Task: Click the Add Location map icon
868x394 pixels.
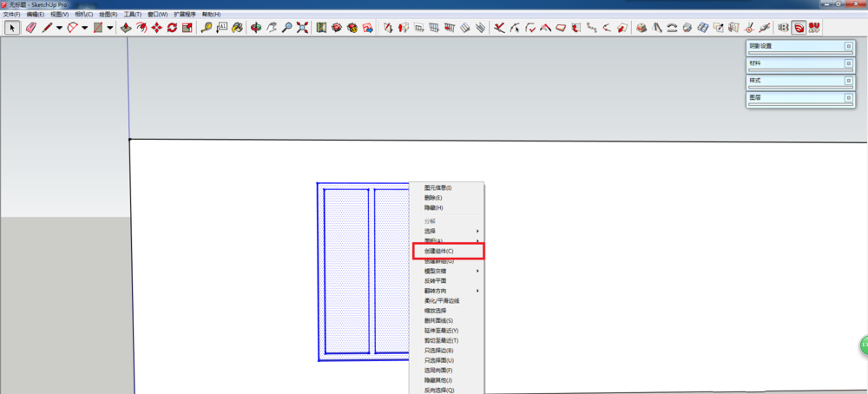Action: click(x=321, y=28)
